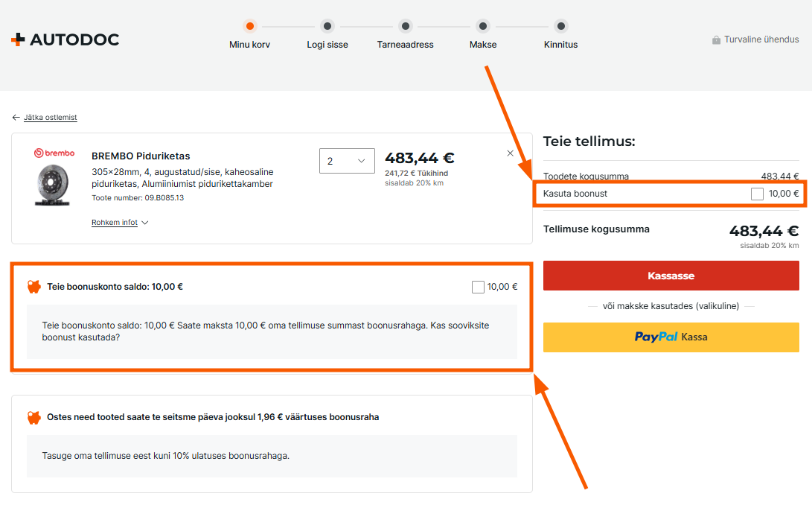Go to the Logi sisse step
The height and width of the screenshot is (505, 812).
pyautogui.click(x=327, y=26)
